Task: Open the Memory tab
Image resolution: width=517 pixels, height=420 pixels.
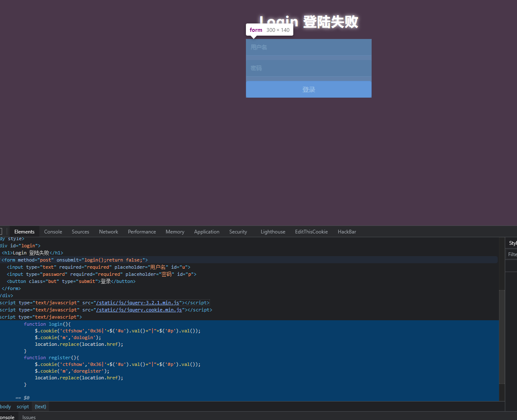Action: click(175, 232)
